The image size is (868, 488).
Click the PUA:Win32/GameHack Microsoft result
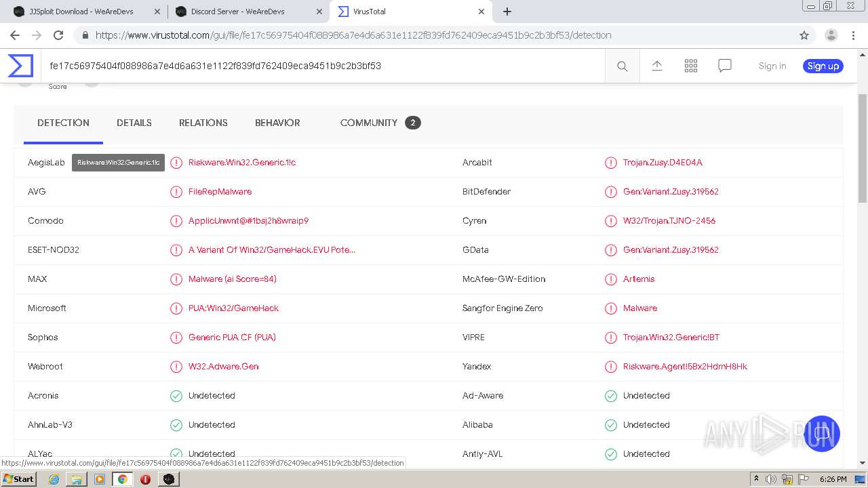pos(233,308)
